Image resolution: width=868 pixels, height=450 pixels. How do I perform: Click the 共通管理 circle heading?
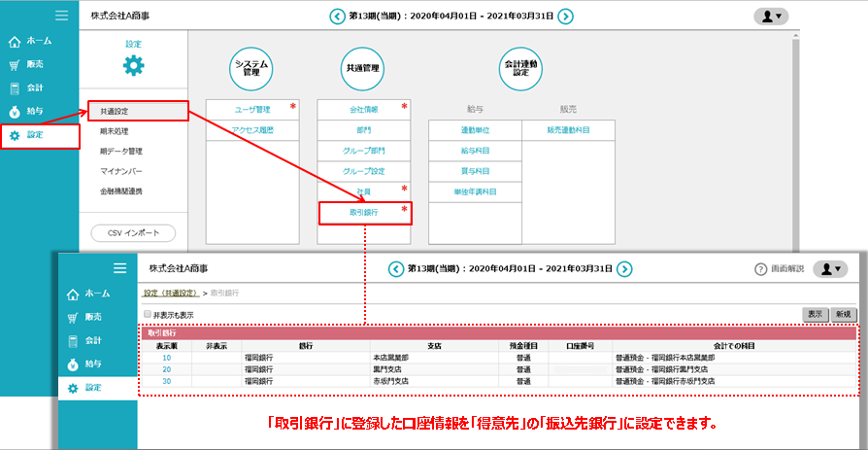[x=363, y=68]
